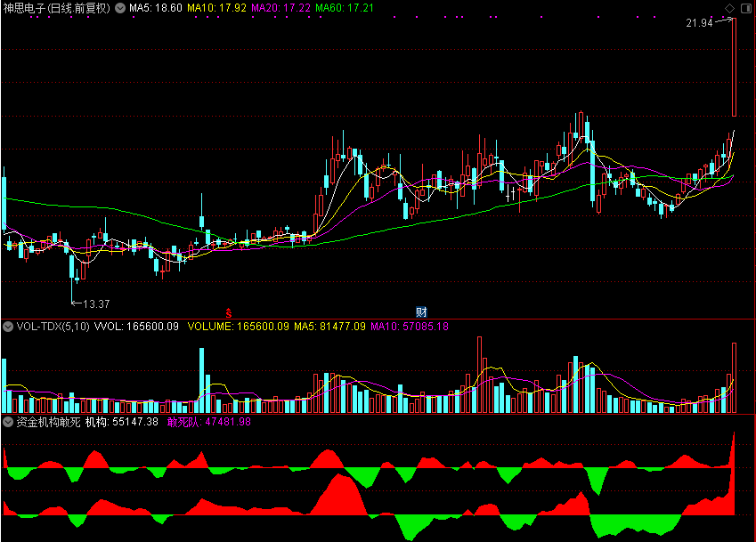The height and width of the screenshot is (542, 756).
Task: Click the stock title 神思电子(日线.前复权)
Action: 57,8
